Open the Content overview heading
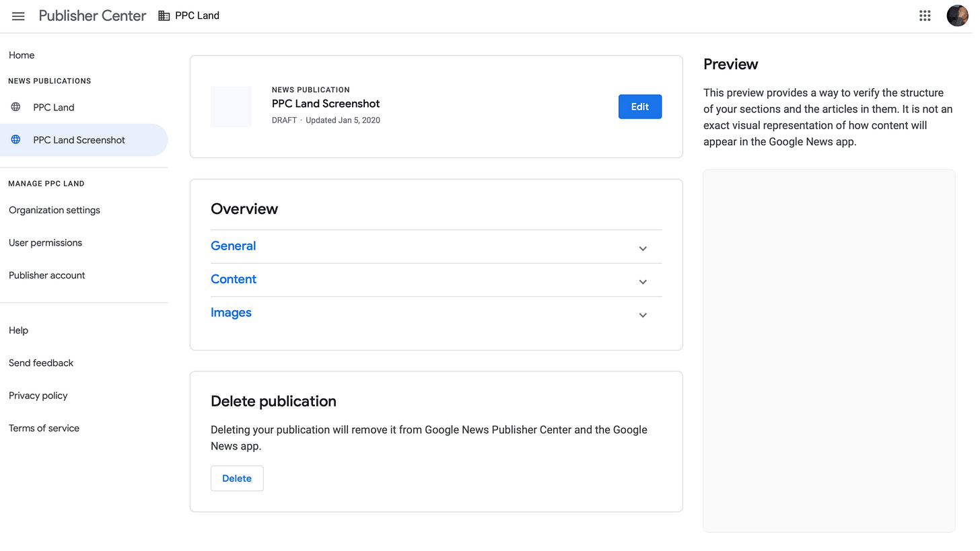980x551 pixels. tap(234, 279)
